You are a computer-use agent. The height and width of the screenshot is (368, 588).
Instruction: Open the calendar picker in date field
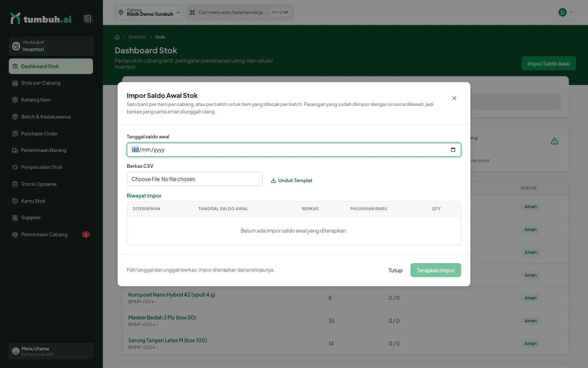click(453, 150)
